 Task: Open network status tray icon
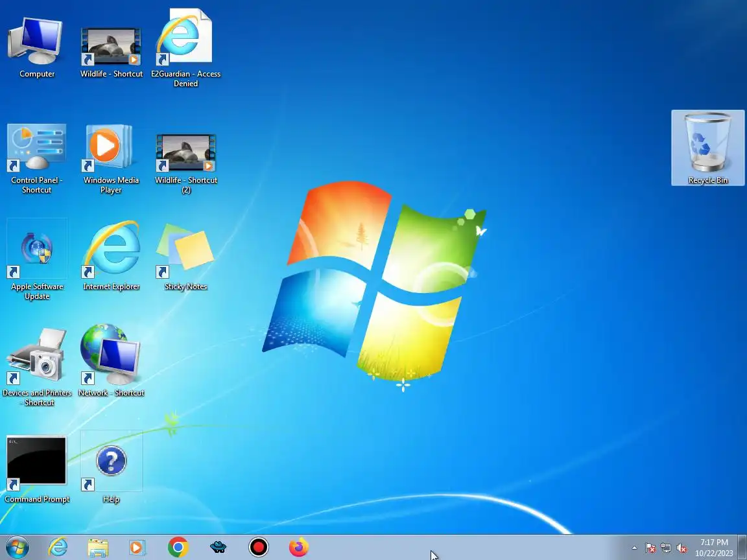tap(666, 548)
